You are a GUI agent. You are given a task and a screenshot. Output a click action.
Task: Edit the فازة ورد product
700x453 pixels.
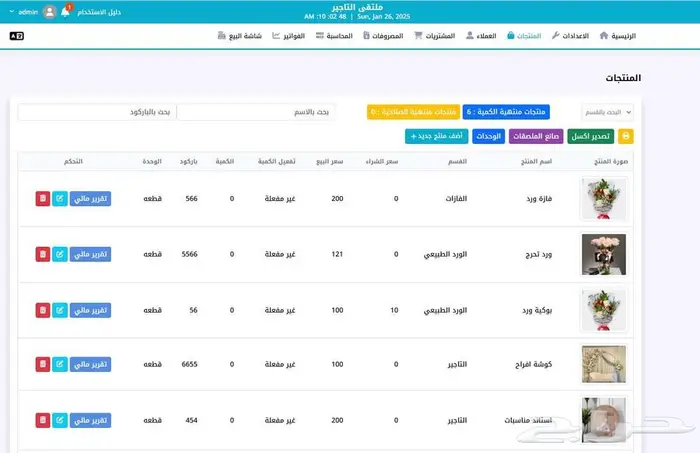pyautogui.click(x=58, y=199)
